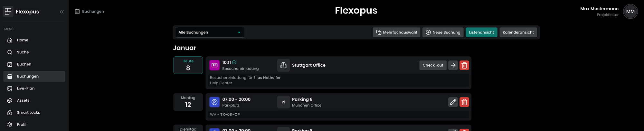Click the Stuttgart Office building icon
The width and height of the screenshot is (644, 131).
click(283, 65)
